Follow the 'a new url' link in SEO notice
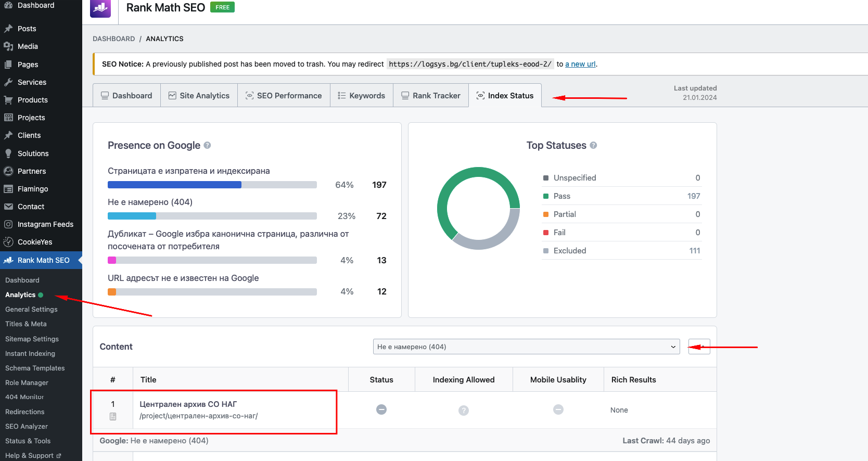868x461 pixels. (580, 64)
